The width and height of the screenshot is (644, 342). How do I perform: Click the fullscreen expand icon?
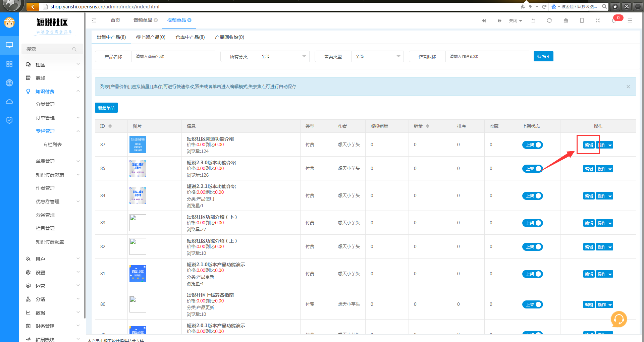[x=598, y=20]
